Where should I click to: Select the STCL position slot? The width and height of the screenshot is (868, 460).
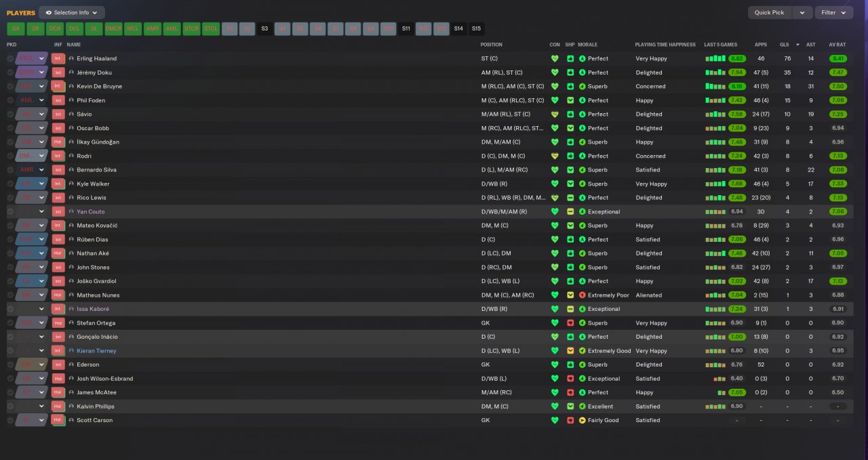click(211, 28)
